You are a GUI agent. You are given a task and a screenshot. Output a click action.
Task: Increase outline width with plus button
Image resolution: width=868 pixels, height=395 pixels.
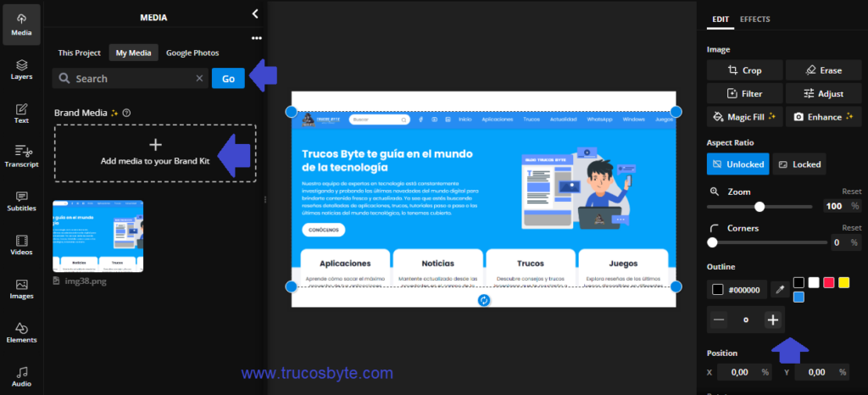pyautogui.click(x=773, y=320)
